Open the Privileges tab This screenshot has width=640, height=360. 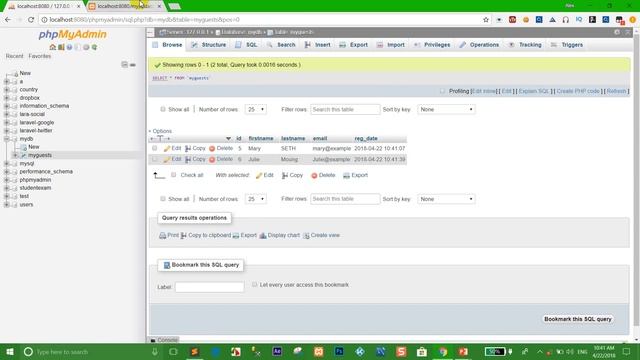pos(432,45)
